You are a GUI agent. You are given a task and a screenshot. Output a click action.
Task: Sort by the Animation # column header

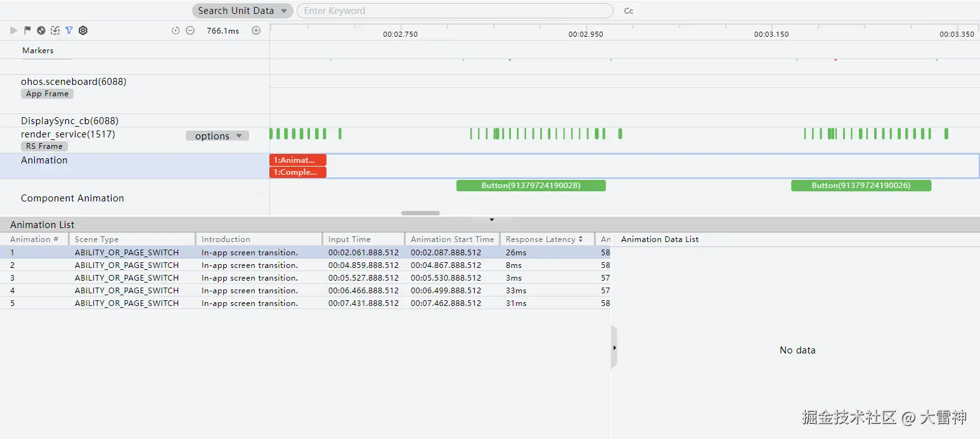coord(34,239)
